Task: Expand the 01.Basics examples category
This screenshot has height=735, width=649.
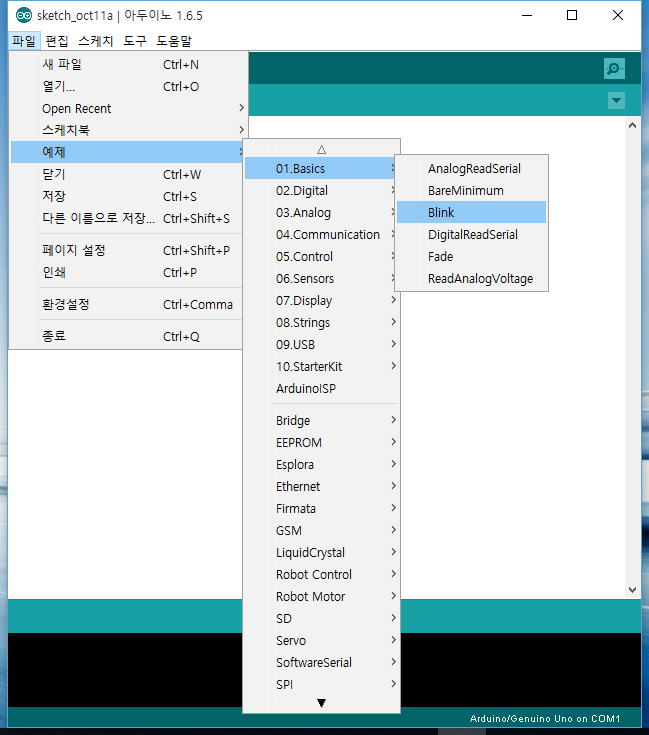Action: pyautogui.click(x=321, y=168)
